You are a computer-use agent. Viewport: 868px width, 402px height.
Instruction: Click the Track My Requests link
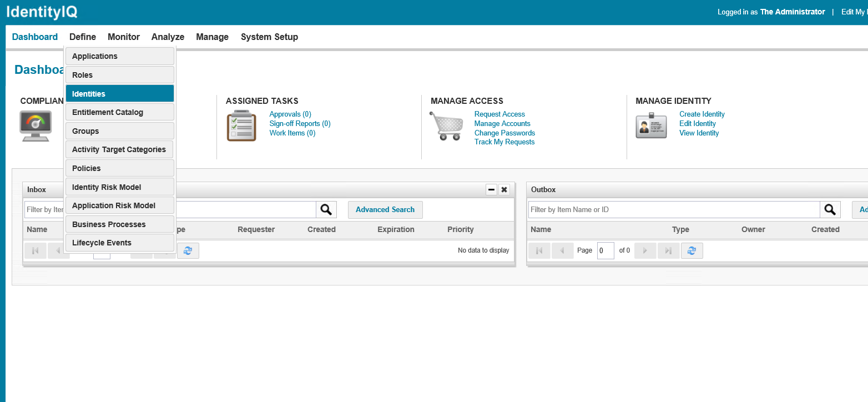(504, 142)
